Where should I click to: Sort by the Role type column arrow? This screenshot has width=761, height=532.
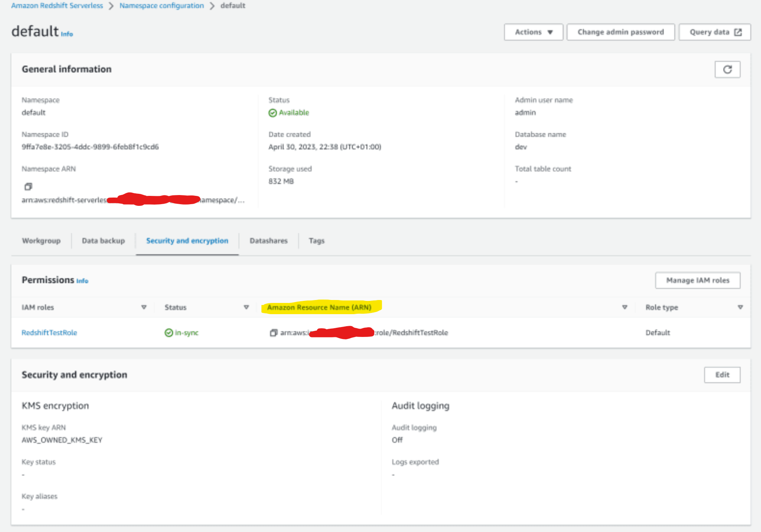[x=740, y=307]
